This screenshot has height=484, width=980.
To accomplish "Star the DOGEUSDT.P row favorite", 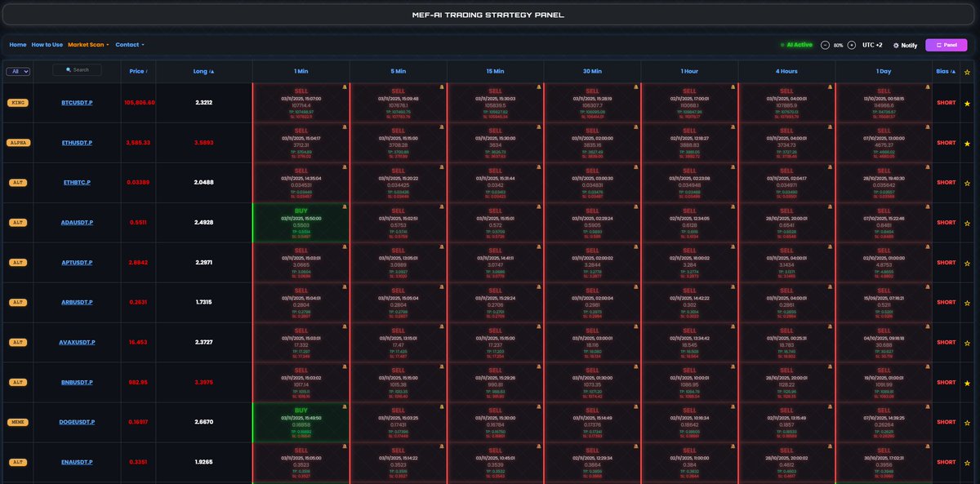I will pyautogui.click(x=967, y=422).
